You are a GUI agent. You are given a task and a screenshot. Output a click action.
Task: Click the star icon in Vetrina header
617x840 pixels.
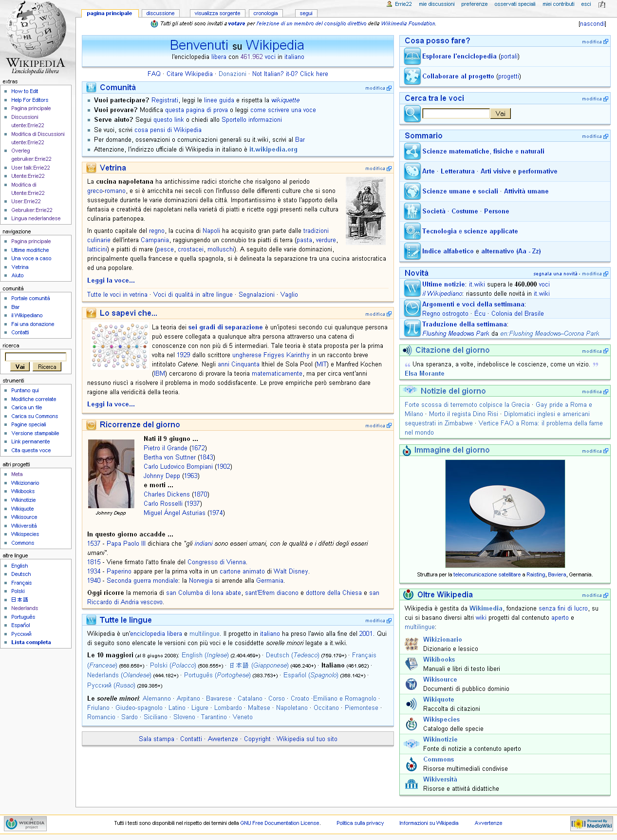91,168
